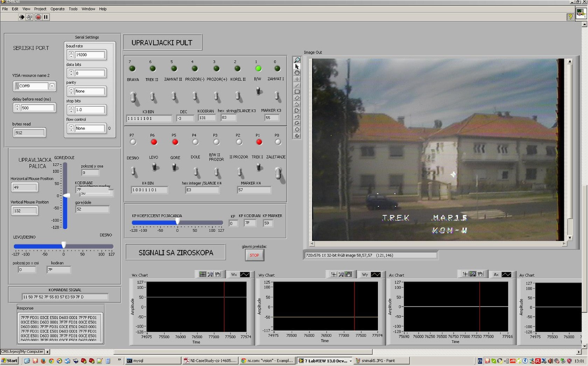The image size is (588, 366).
Task: Click the KP koeficijent pojacanja slider
Action: [x=177, y=221]
